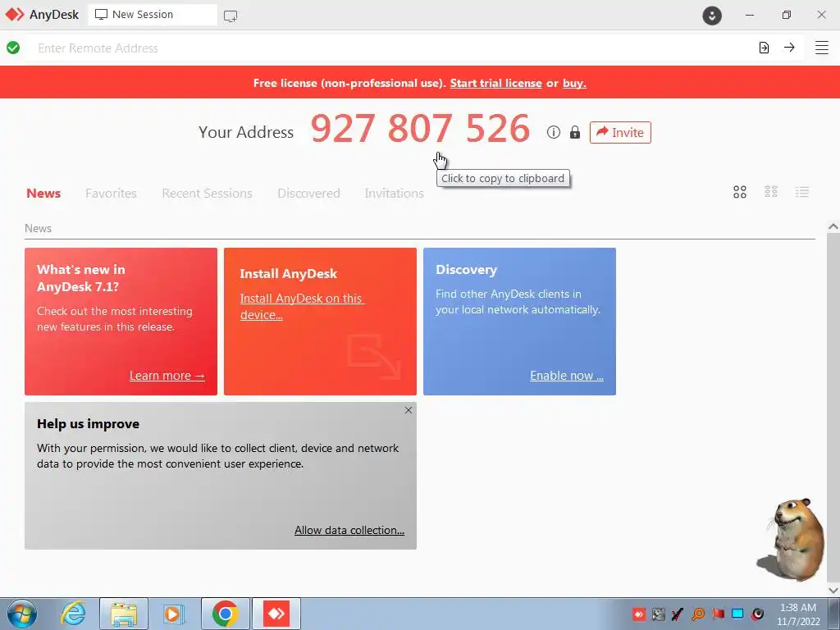
Task: Click the red flag Action Center tray icon
Action: point(718,614)
